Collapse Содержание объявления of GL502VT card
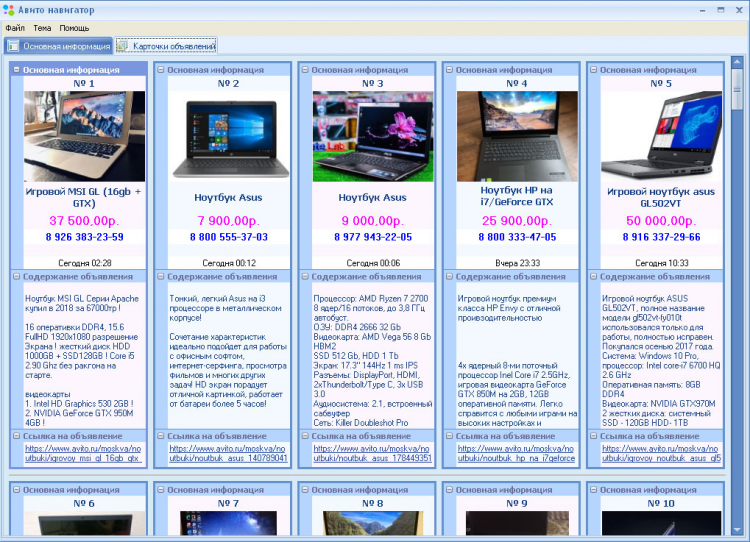Screen dimensions: 750x542 click(594, 276)
